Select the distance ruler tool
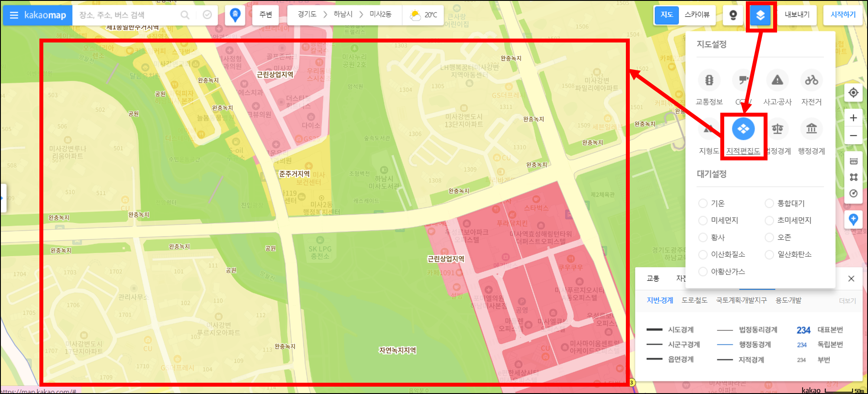The height and width of the screenshot is (394, 868). (x=853, y=161)
